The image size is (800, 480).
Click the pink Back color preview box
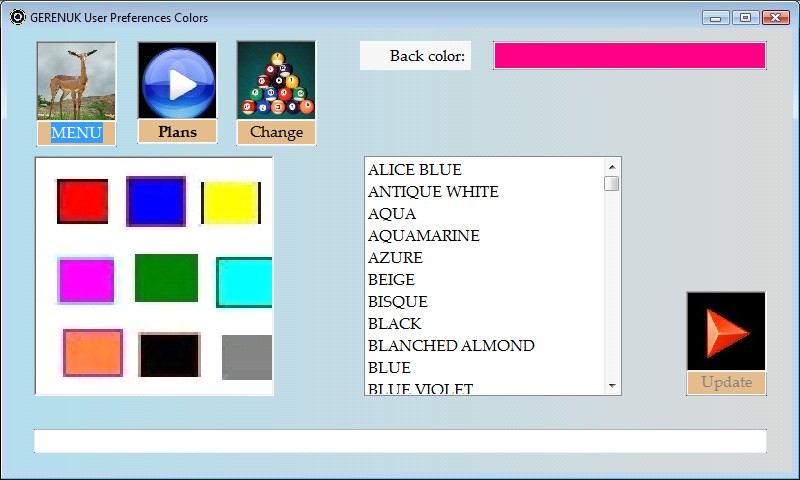(x=629, y=56)
